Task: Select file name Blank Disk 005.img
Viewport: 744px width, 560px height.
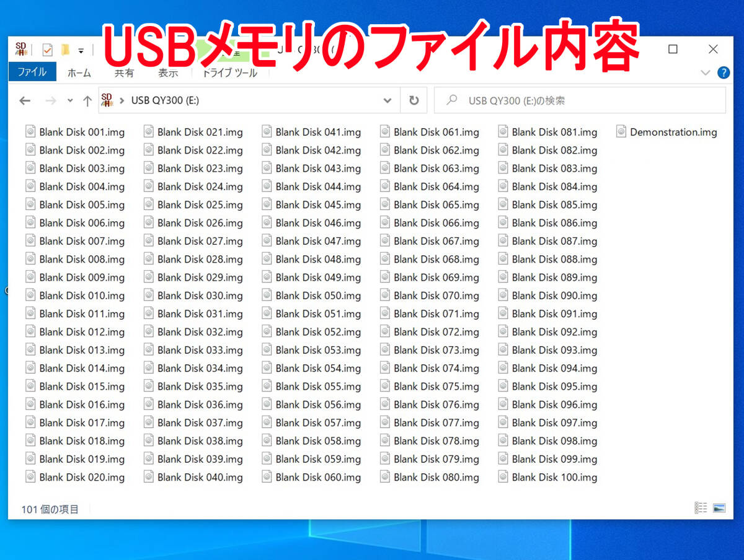Action: [x=82, y=204]
